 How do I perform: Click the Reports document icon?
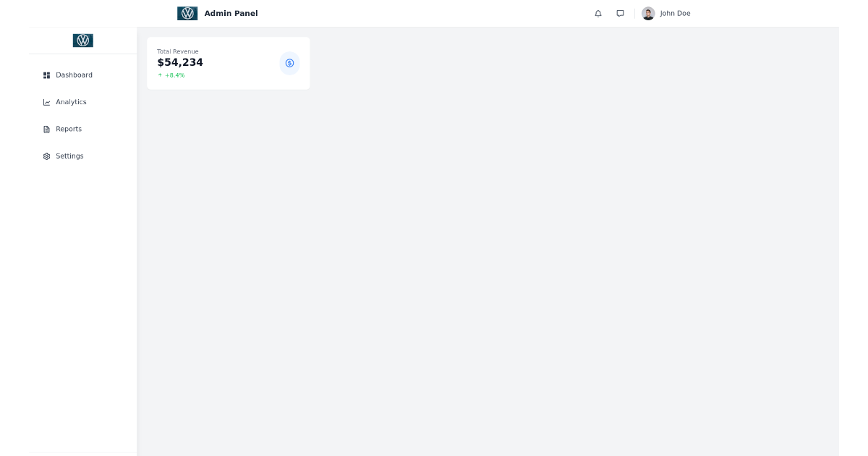(x=46, y=129)
